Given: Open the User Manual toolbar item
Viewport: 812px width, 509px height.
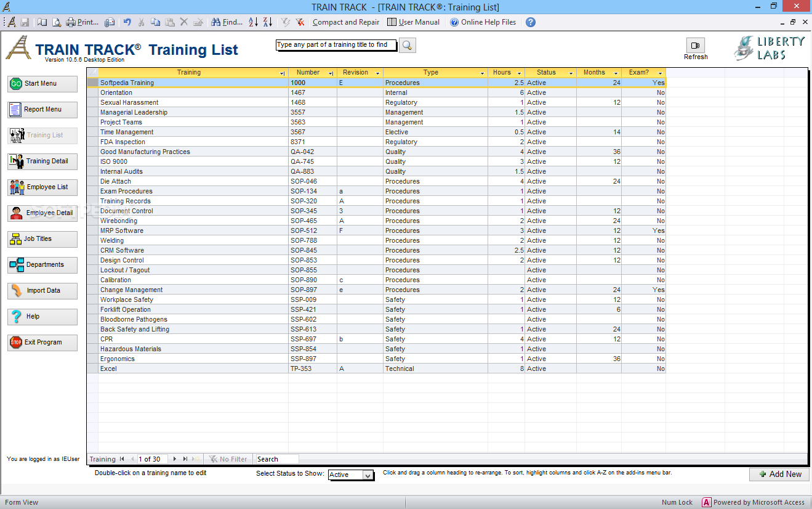Looking at the screenshot, I should (413, 22).
